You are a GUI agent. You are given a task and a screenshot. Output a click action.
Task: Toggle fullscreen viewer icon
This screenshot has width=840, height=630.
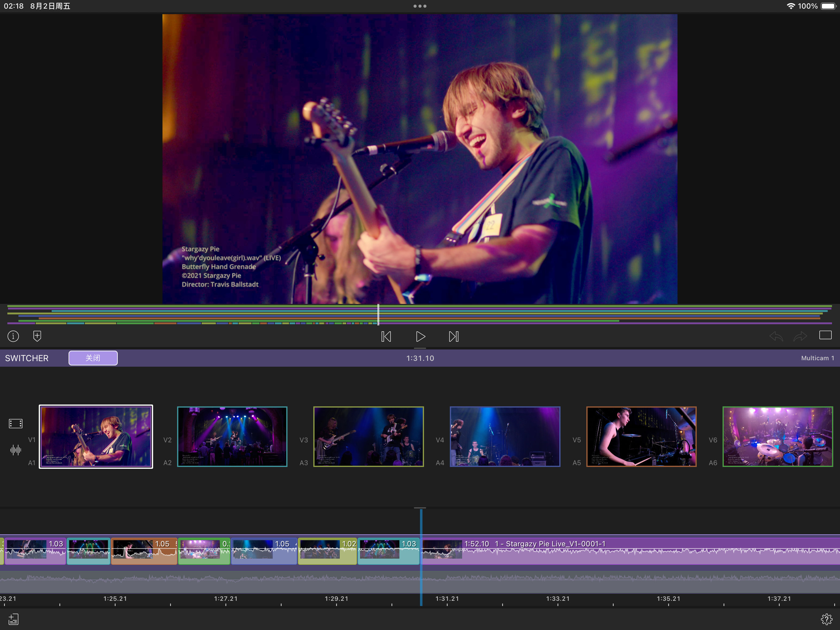coord(825,335)
